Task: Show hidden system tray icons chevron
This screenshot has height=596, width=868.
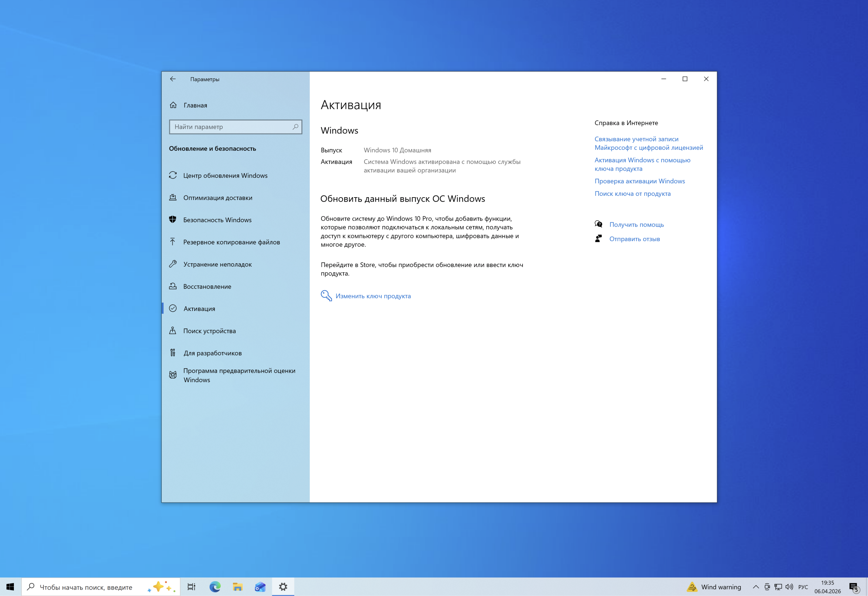Action: click(755, 587)
